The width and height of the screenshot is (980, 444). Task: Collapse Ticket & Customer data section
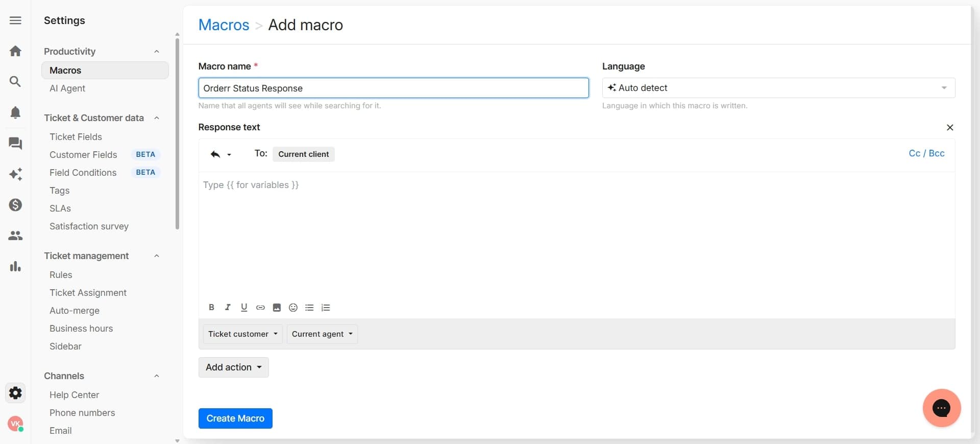(157, 118)
